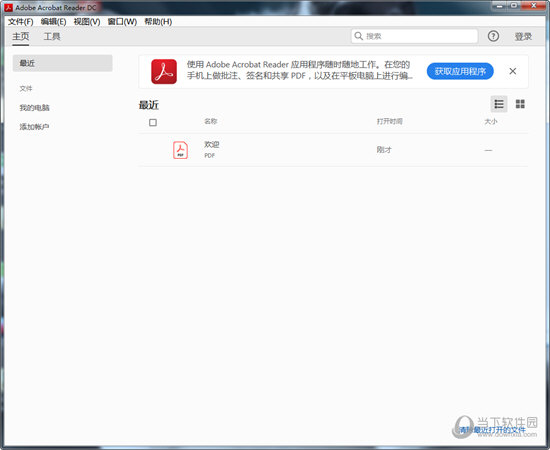Open the 欢迎 file name
Screen dimensions: 550x450
pos(212,145)
